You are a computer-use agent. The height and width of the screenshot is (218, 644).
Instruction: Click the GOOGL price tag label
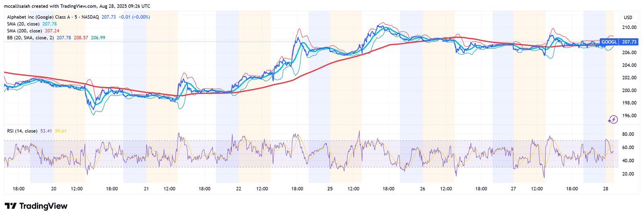coord(609,42)
